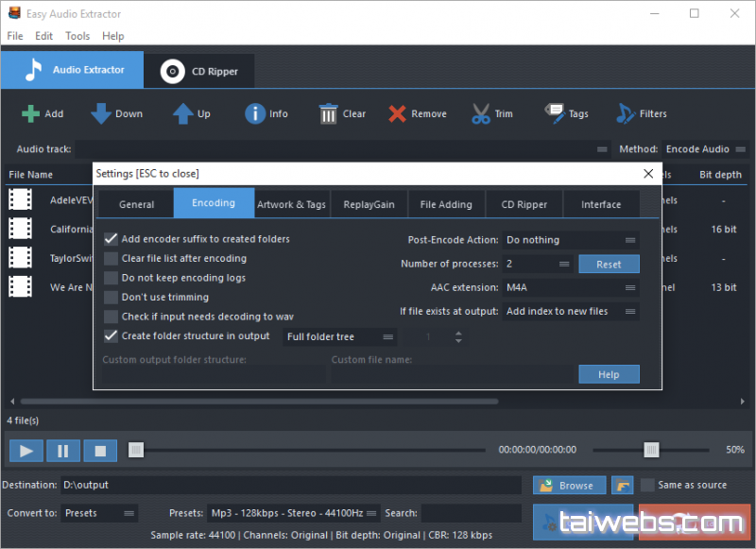The width and height of the screenshot is (756, 549).
Task: Click the Reset button
Action: [x=609, y=265]
